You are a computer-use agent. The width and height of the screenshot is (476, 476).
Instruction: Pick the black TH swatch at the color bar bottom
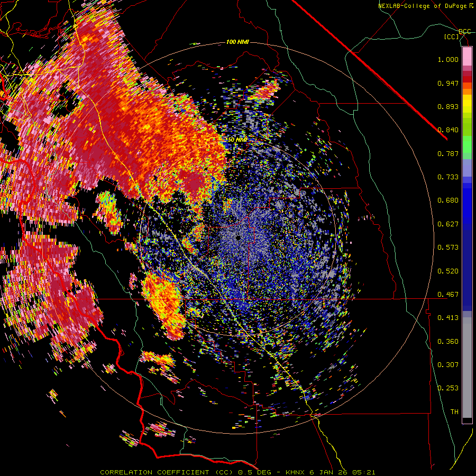pos(467,420)
